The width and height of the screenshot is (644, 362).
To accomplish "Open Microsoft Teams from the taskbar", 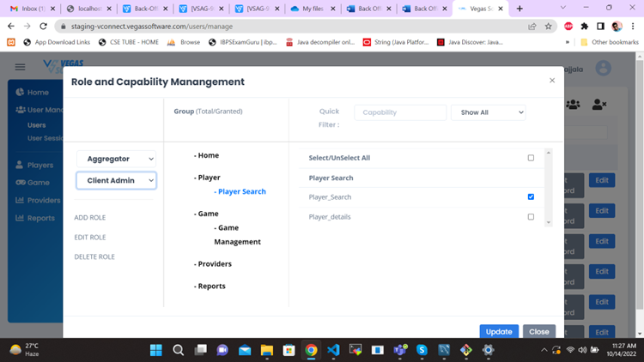I will (x=400, y=350).
